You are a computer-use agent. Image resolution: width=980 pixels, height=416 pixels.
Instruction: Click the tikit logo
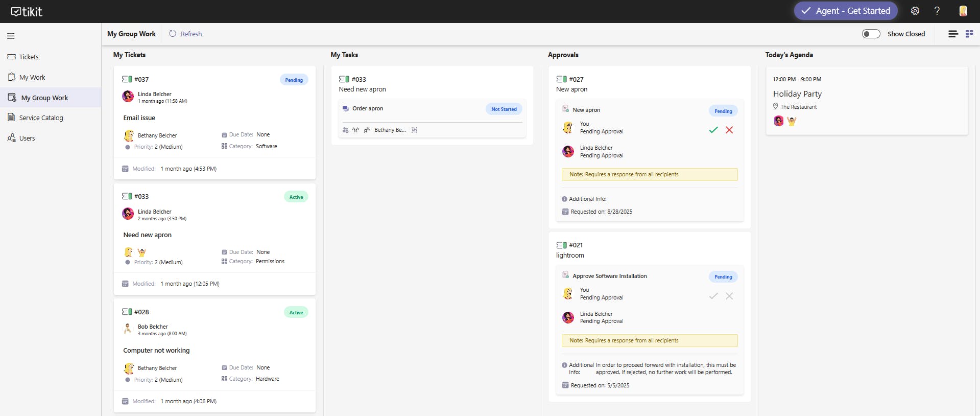pos(27,11)
